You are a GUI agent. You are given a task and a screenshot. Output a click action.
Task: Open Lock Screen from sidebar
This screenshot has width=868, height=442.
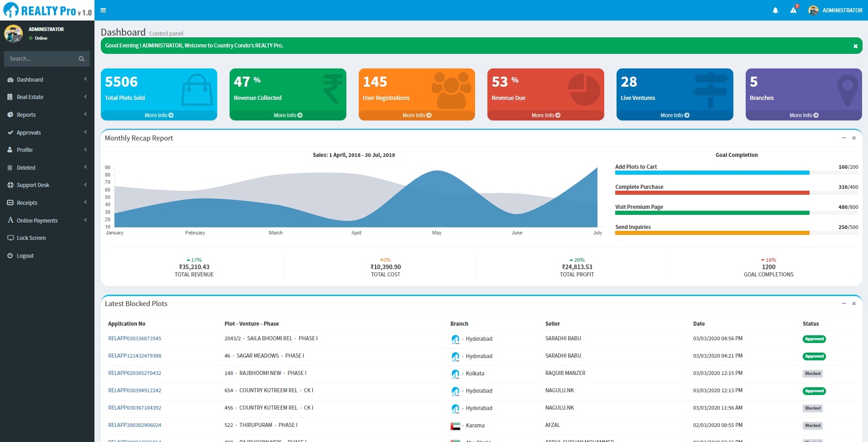[31, 238]
